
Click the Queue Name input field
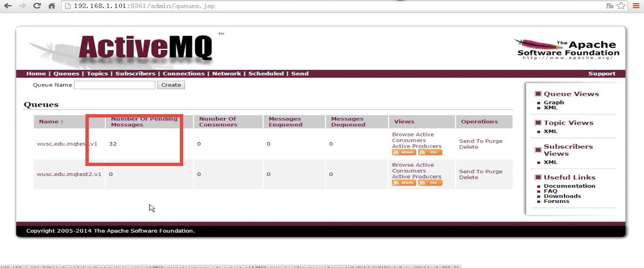(115, 85)
